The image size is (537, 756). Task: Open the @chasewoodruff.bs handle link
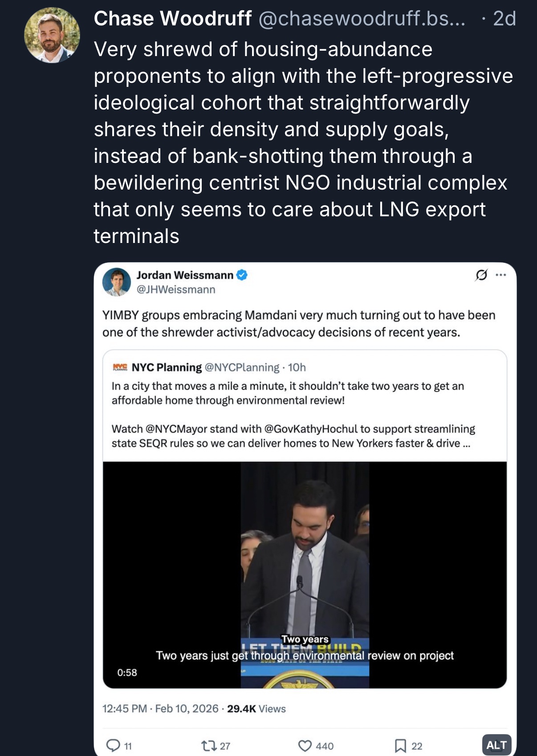pos(362,19)
